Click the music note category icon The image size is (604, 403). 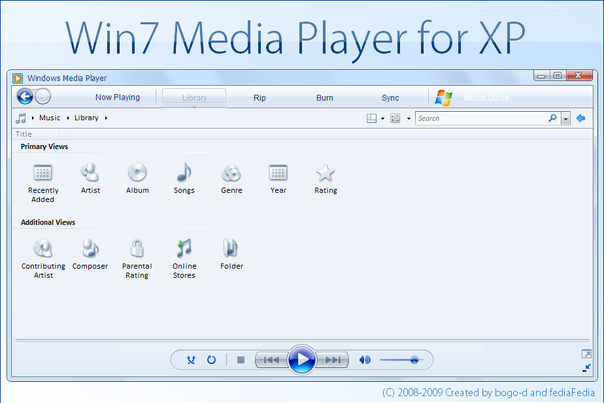21,118
